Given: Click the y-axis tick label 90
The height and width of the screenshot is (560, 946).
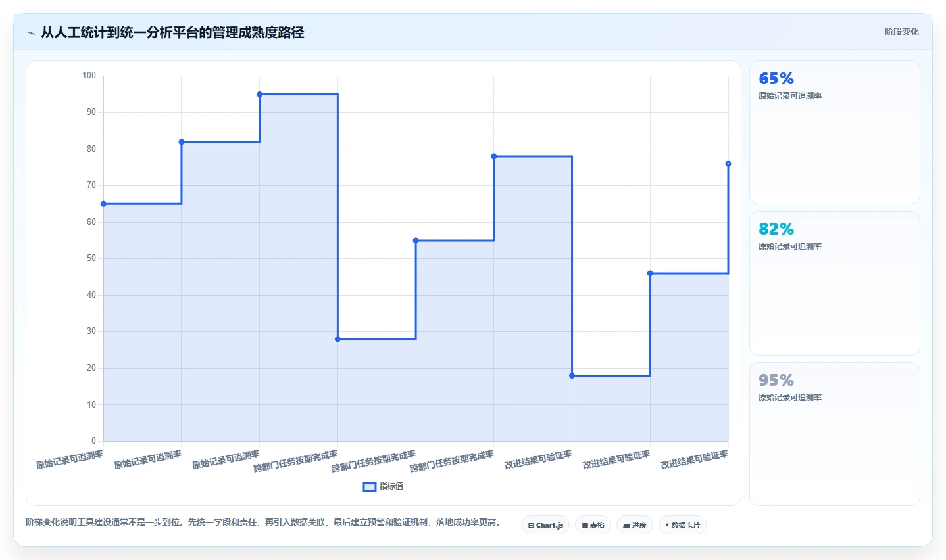Looking at the screenshot, I should (x=91, y=112).
